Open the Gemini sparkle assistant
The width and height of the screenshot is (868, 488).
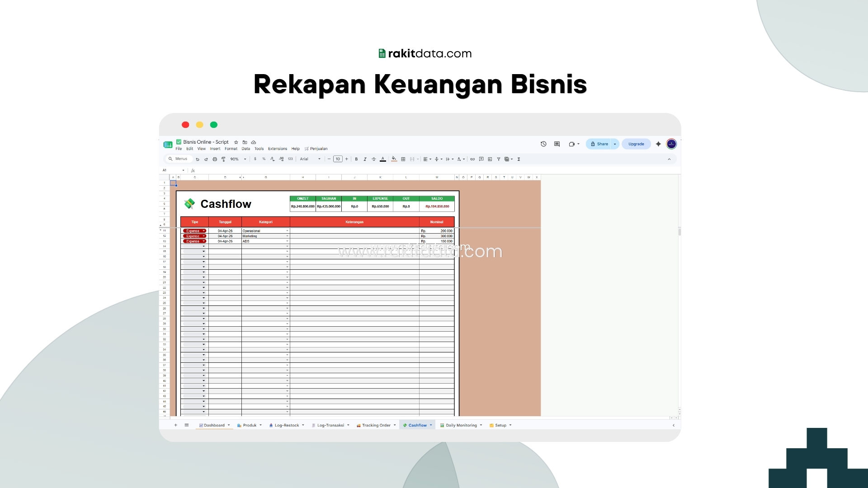point(658,144)
